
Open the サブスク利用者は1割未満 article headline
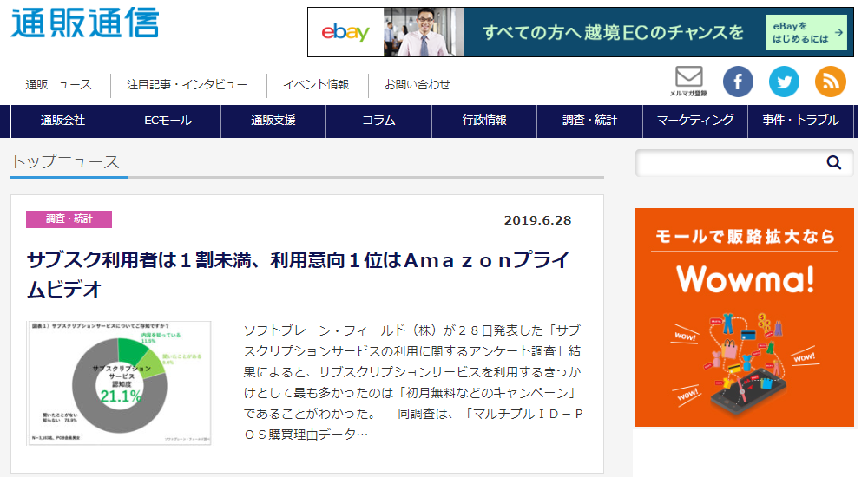(x=299, y=274)
